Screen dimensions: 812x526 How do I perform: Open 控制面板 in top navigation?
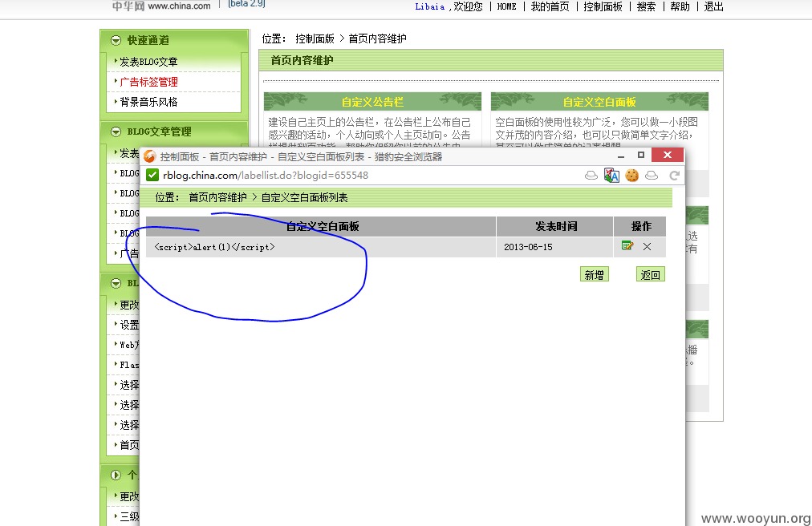tap(603, 6)
